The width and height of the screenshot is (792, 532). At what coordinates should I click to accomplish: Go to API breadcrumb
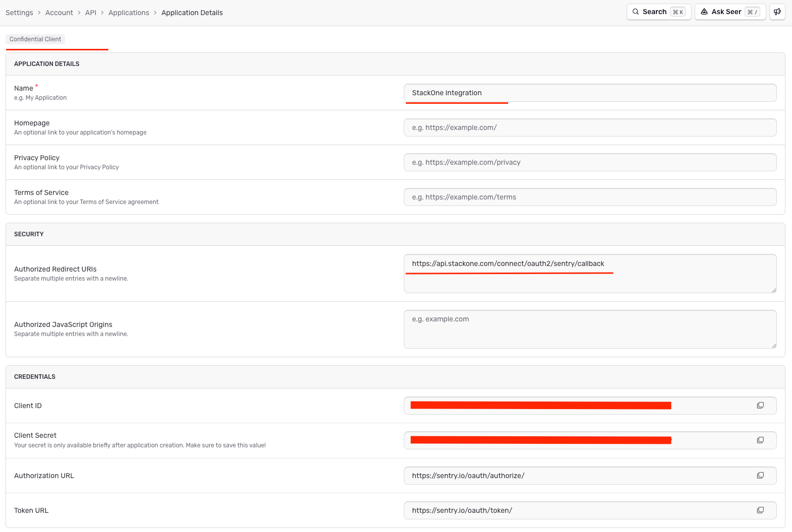pyautogui.click(x=91, y=13)
